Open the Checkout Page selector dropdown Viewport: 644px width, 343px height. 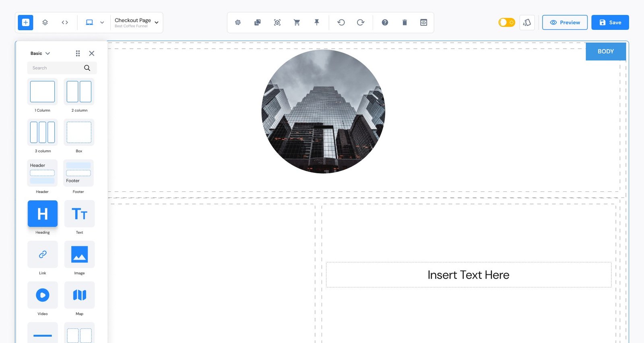coord(136,23)
